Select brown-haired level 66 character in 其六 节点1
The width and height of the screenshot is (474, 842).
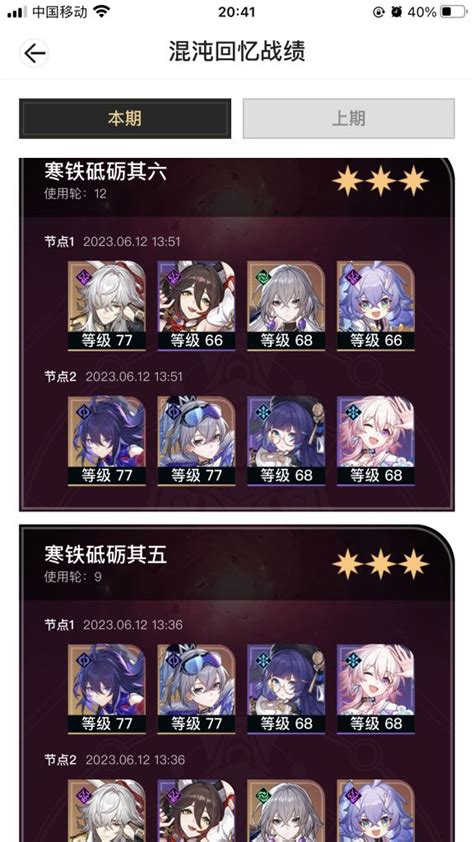click(196, 306)
